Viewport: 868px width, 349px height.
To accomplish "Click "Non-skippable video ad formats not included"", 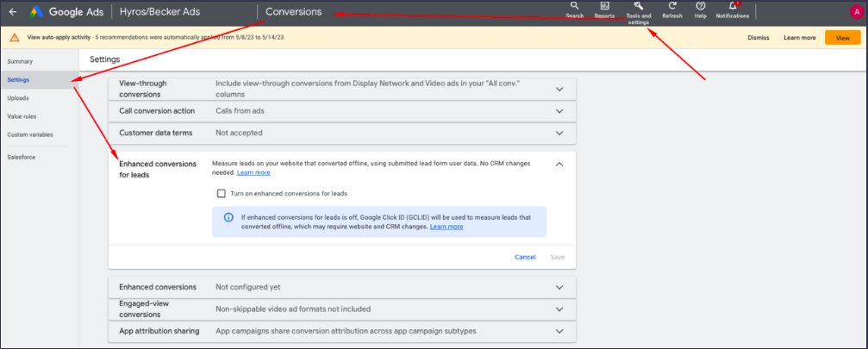I will point(293,309).
